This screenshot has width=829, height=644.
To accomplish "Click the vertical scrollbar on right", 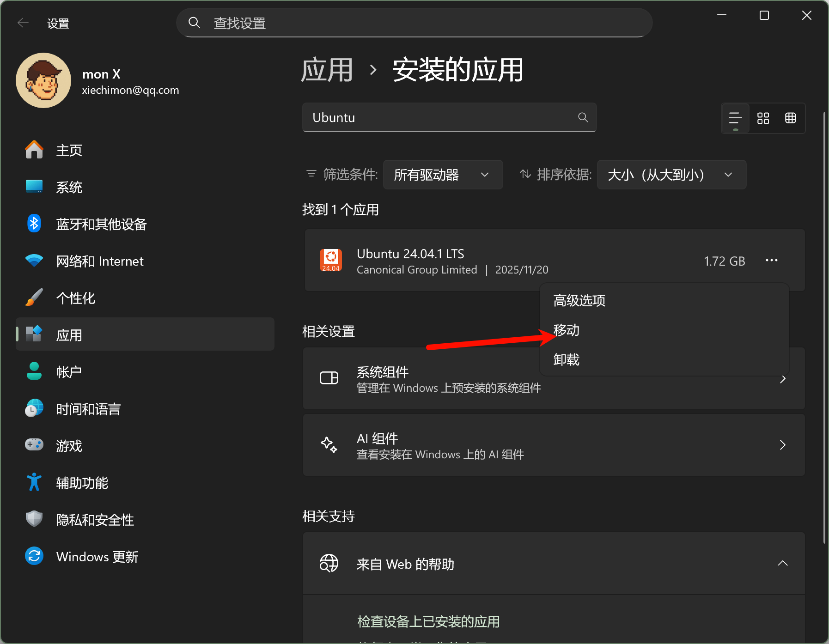I will (824, 328).
